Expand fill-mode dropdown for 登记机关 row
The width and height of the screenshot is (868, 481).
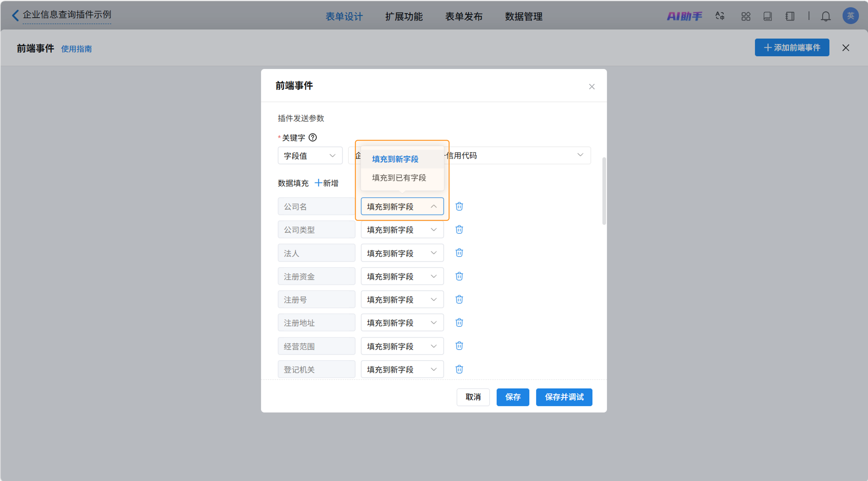tap(402, 370)
